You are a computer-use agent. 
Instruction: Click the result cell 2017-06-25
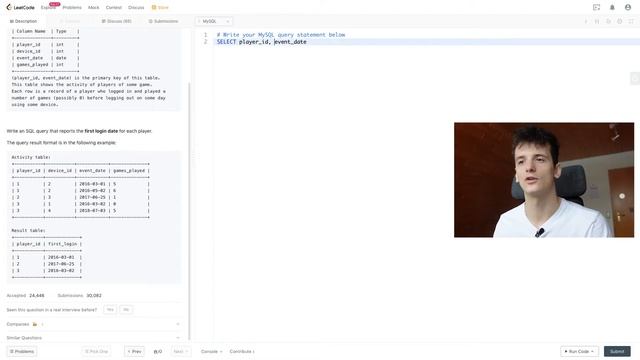pyautogui.click(x=61, y=264)
